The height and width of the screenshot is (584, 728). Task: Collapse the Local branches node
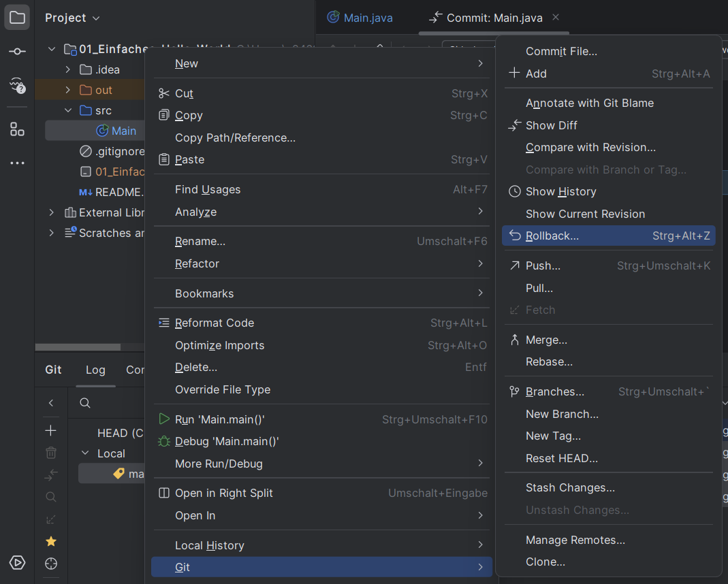(85, 453)
